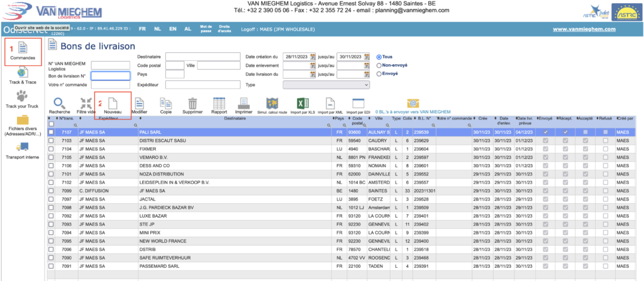Switch language to EN
This screenshot has height=281, width=644.
click(172, 29)
